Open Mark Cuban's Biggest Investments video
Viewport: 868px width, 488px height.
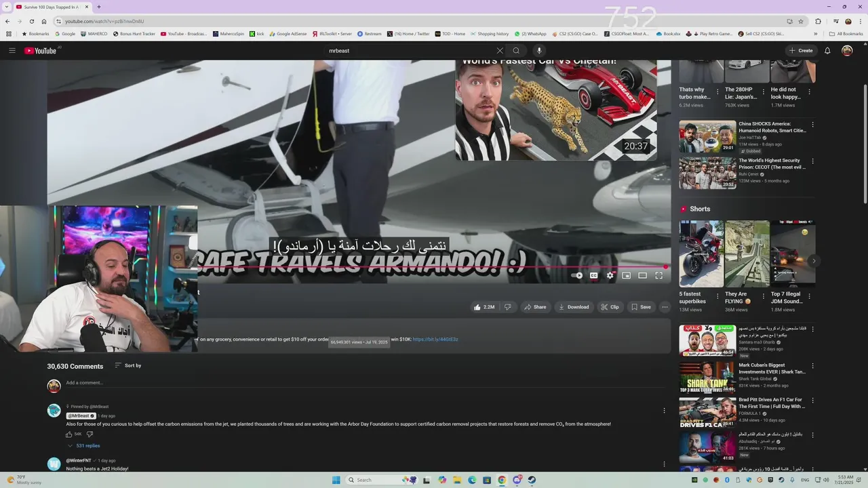coord(707,378)
